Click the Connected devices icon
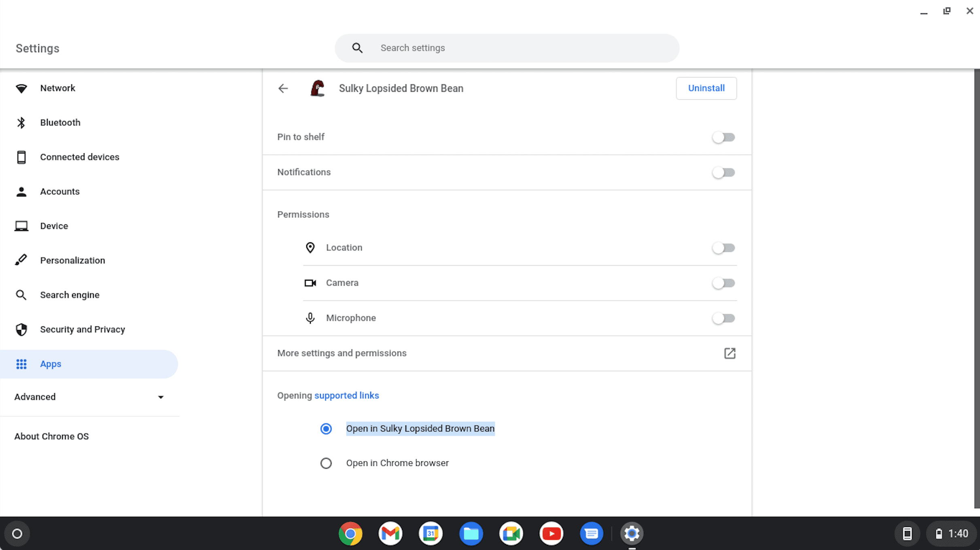Viewport: 980px width, 550px height. pos(21,157)
